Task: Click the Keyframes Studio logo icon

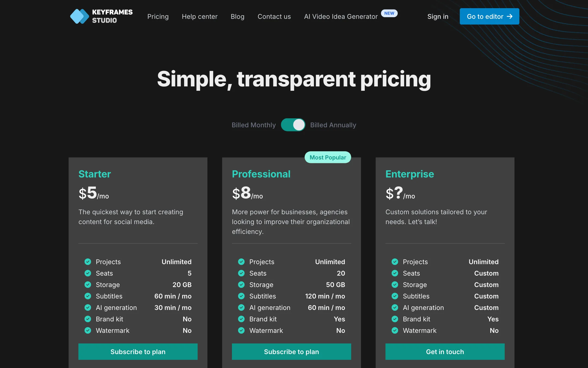Action: tap(79, 16)
